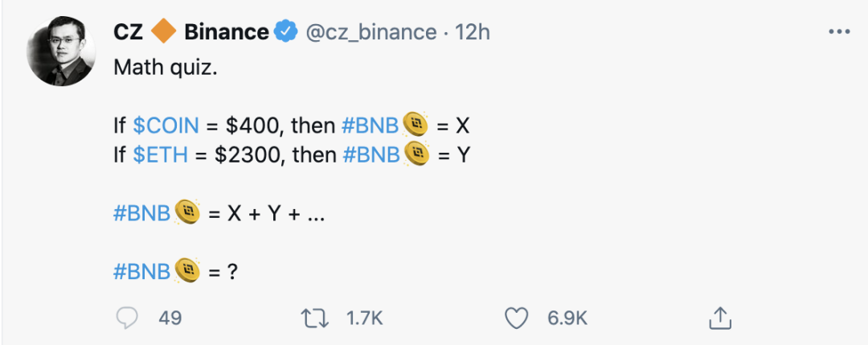Open the @cz_binance handle

(370, 32)
